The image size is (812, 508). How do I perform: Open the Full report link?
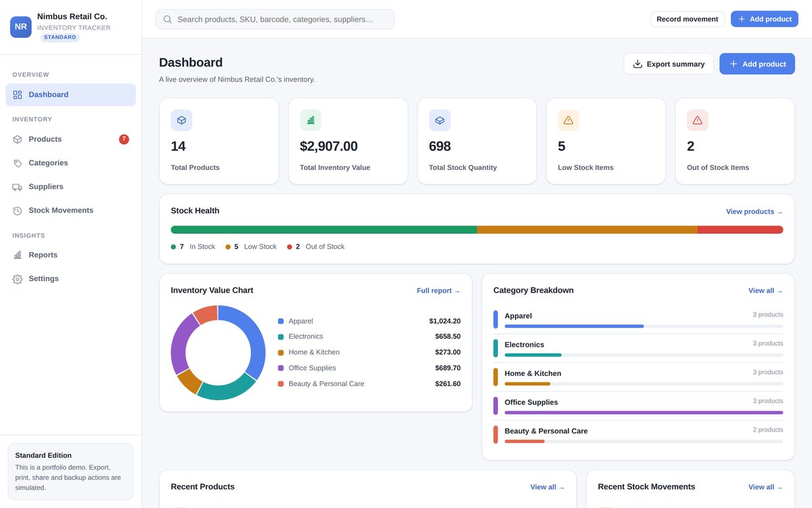pos(438,291)
